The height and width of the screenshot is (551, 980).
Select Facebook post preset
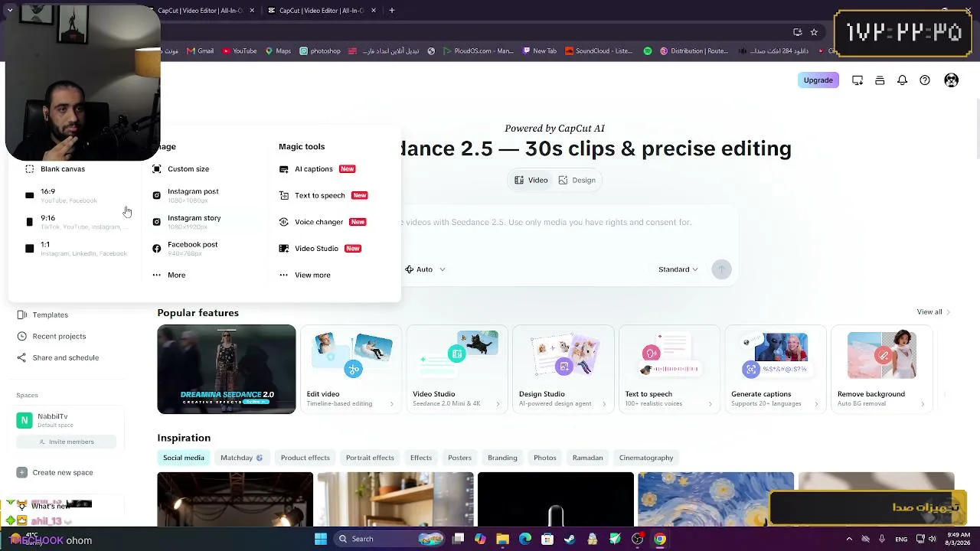coord(185,248)
